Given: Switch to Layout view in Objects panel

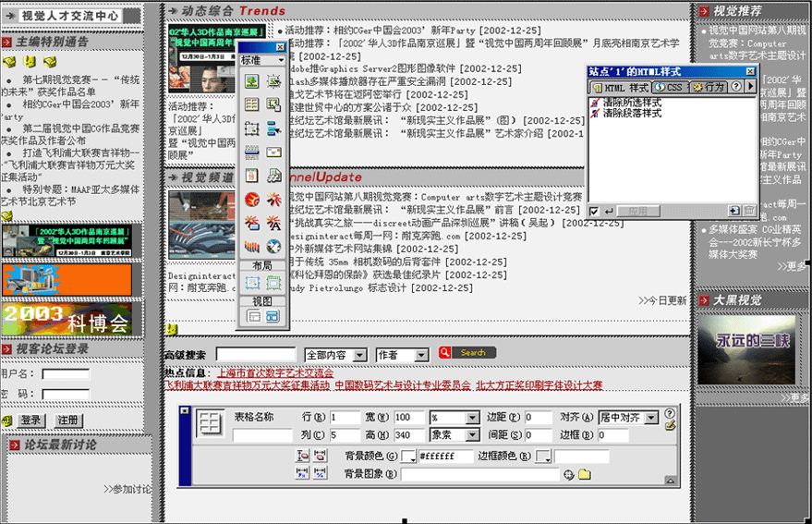Looking at the screenshot, I should point(273,316).
